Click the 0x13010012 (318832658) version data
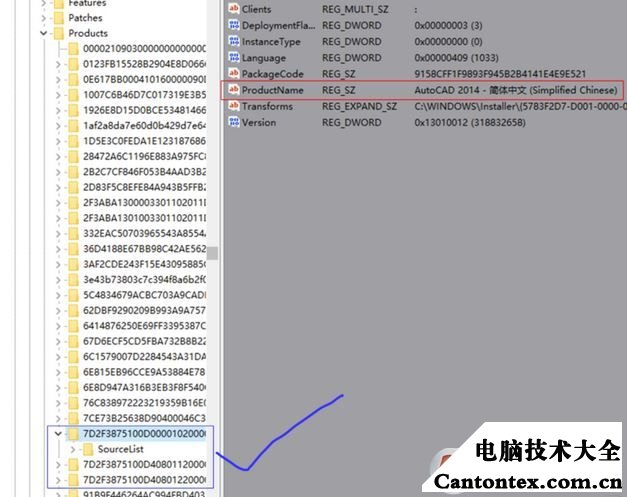The image size is (627, 497). [470, 122]
